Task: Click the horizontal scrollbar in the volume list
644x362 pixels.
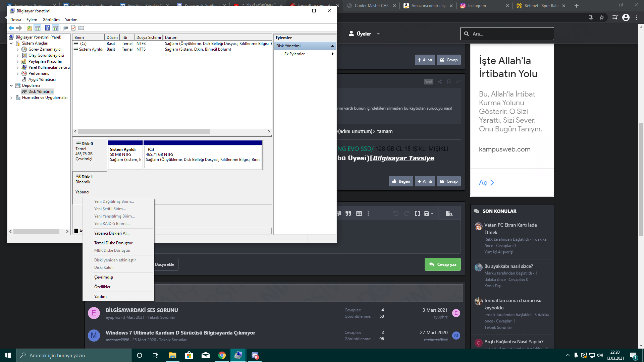Action: (x=144, y=131)
